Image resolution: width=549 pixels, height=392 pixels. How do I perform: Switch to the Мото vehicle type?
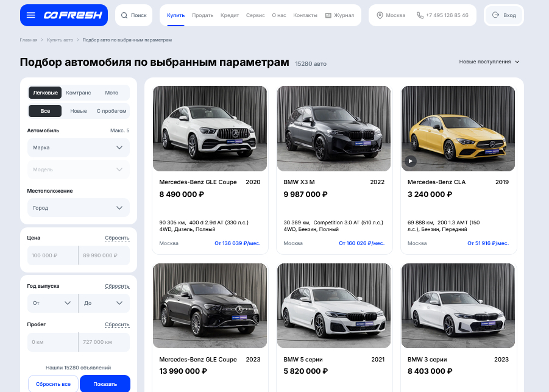click(x=112, y=93)
